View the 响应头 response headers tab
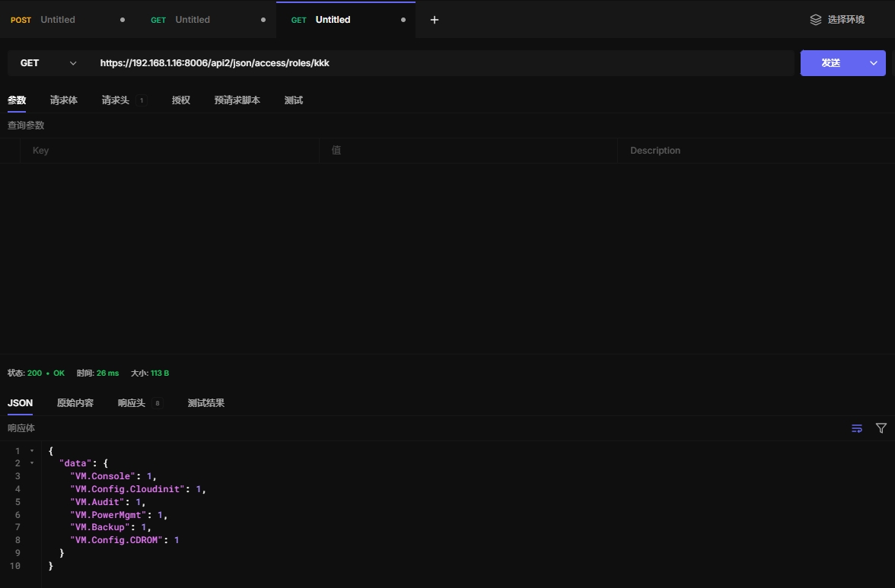The image size is (895, 588). point(132,403)
